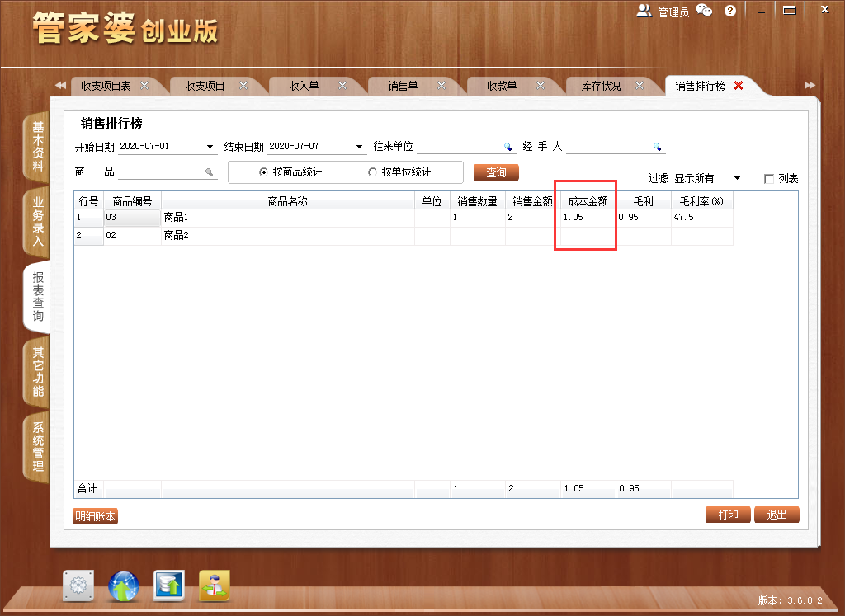Viewport: 845px width, 616px height.
Task: Select the 商品2 row name cell
Action: click(x=288, y=236)
